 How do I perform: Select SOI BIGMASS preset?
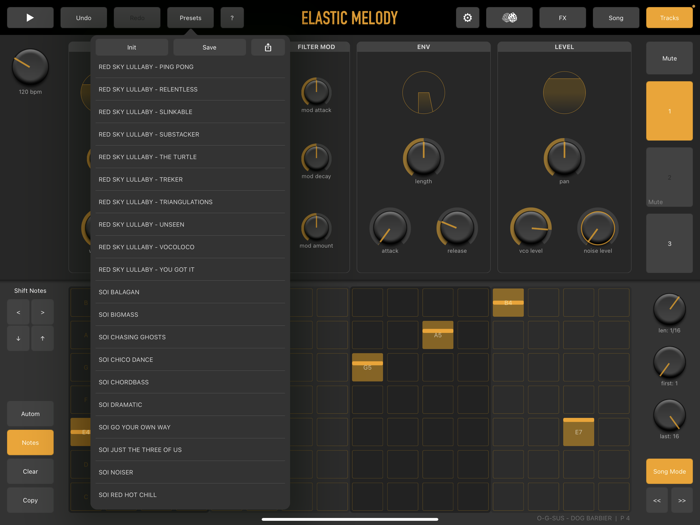pos(190,315)
